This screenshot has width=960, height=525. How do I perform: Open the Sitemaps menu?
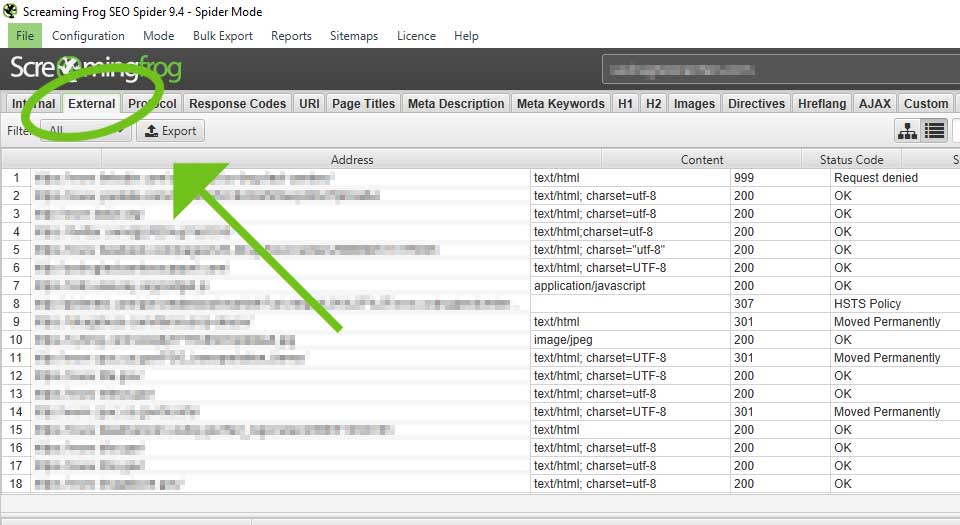[x=354, y=35]
